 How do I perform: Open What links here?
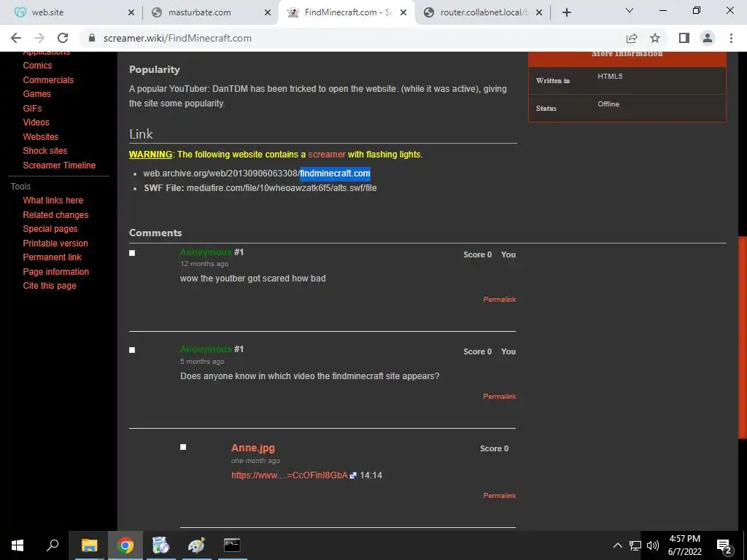pos(53,200)
